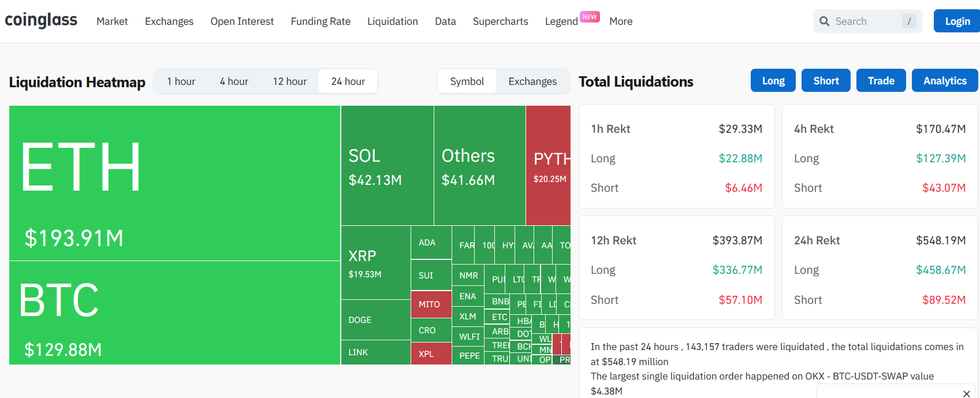Click the blue Trade button

pos(881,81)
